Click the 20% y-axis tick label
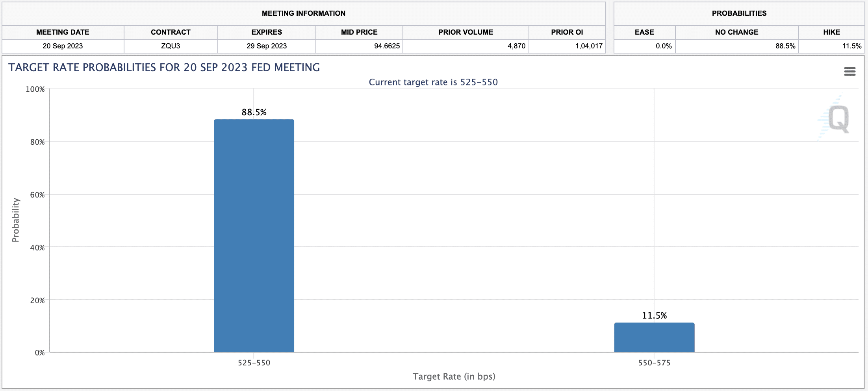The image size is (868, 391). (x=37, y=300)
